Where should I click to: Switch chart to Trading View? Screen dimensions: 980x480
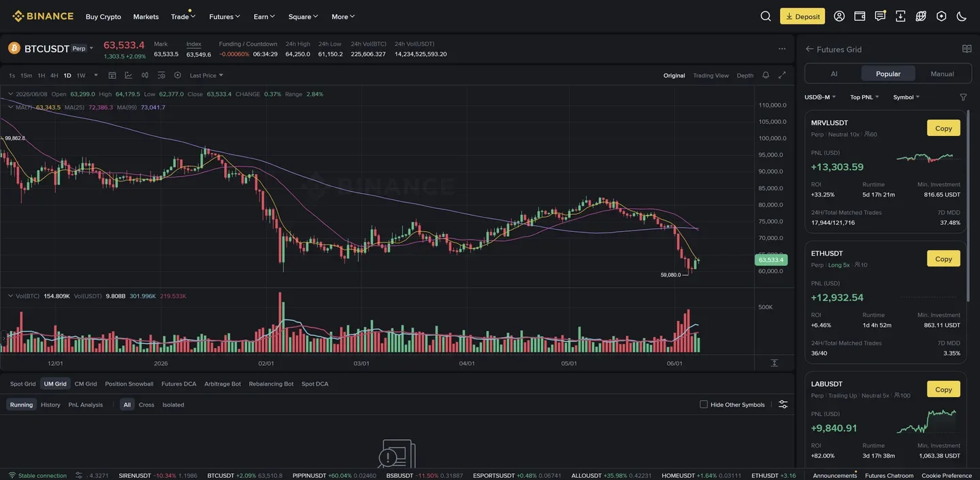711,75
